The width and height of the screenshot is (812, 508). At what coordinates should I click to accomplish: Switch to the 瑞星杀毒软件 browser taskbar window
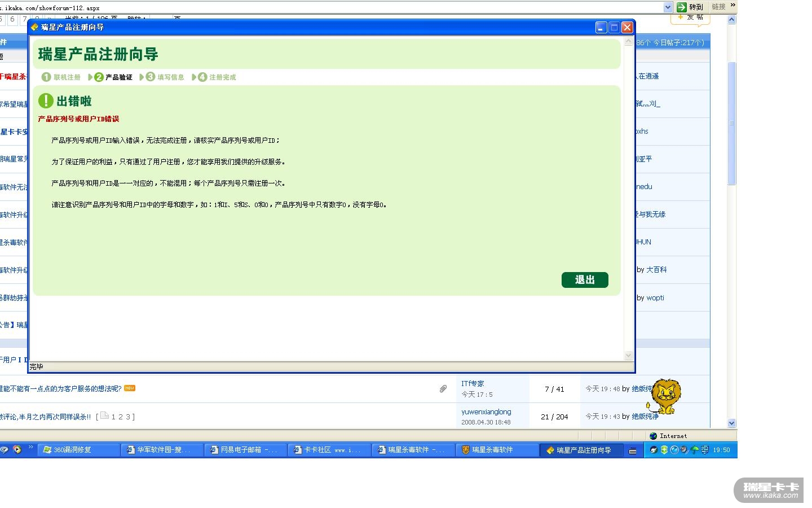[x=413, y=450]
